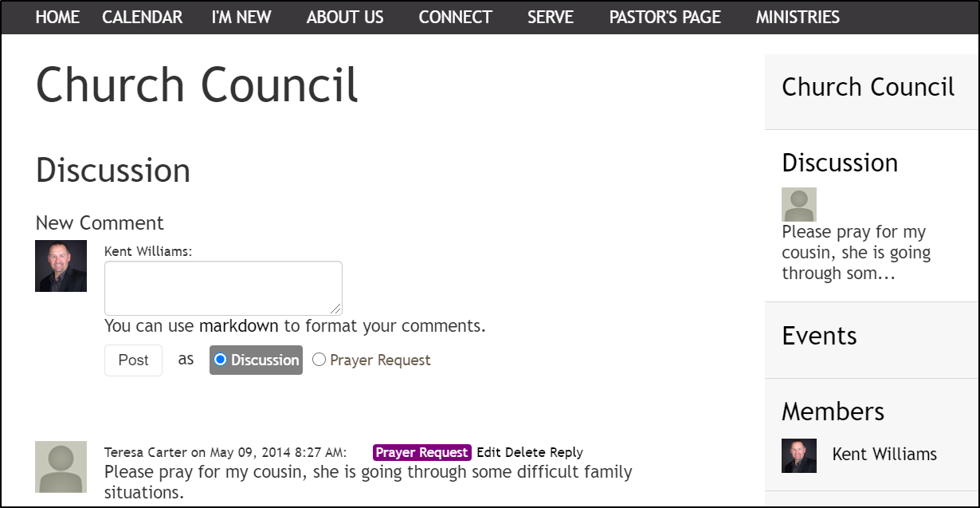Viewport: 980px width, 508px height.
Task: Open the ABOUT US menu
Action: [x=345, y=17]
